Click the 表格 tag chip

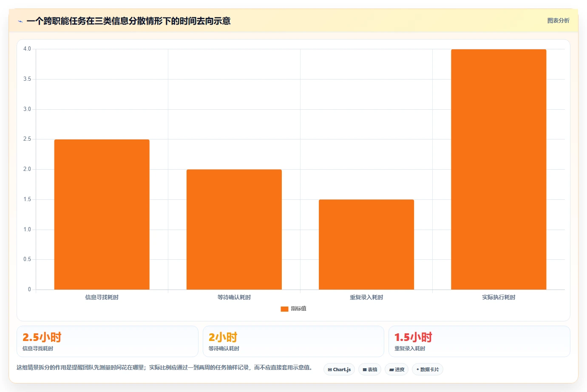[x=370, y=369]
